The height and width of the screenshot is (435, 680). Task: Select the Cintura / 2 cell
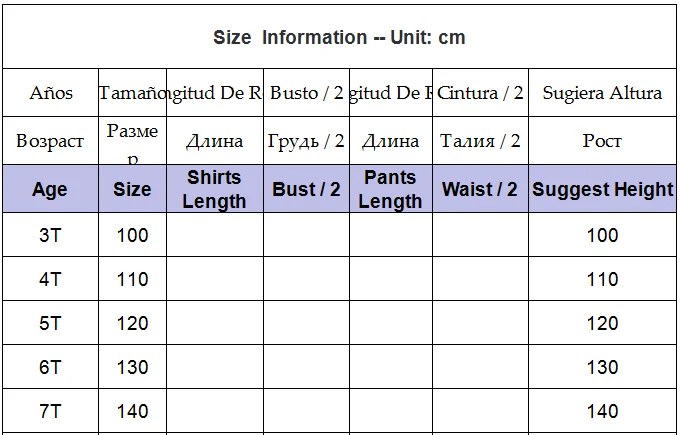(480, 92)
